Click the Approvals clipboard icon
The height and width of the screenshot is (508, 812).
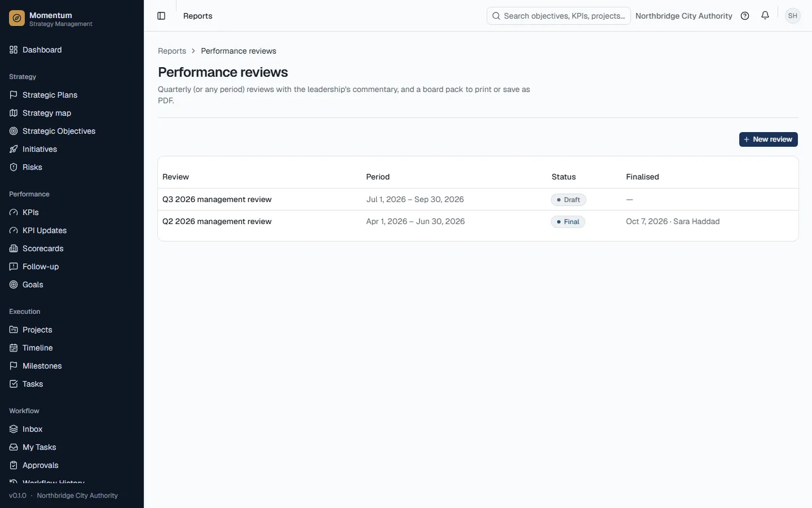click(14, 465)
